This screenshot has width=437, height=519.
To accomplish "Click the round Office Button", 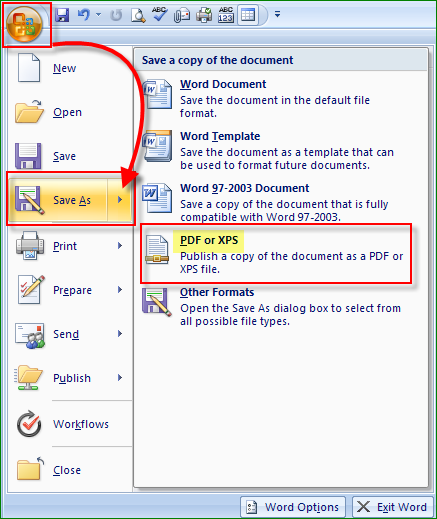I will pyautogui.click(x=25, y=24).
